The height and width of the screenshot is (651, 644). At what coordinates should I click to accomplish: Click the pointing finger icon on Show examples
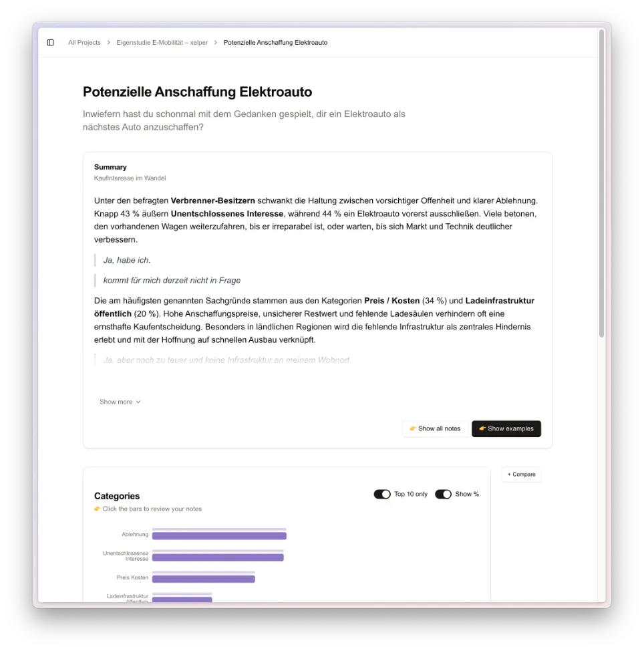click(482, 428)
